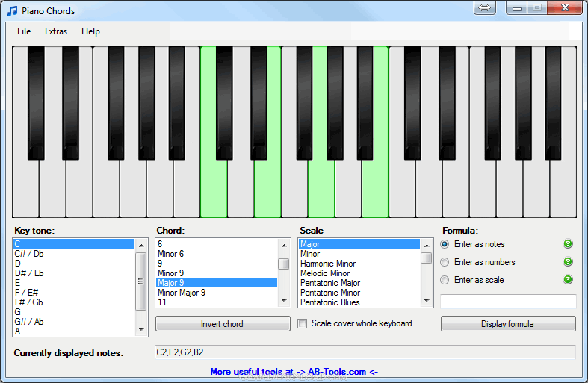Play the leftmost black piano key

tap(36, 103)
